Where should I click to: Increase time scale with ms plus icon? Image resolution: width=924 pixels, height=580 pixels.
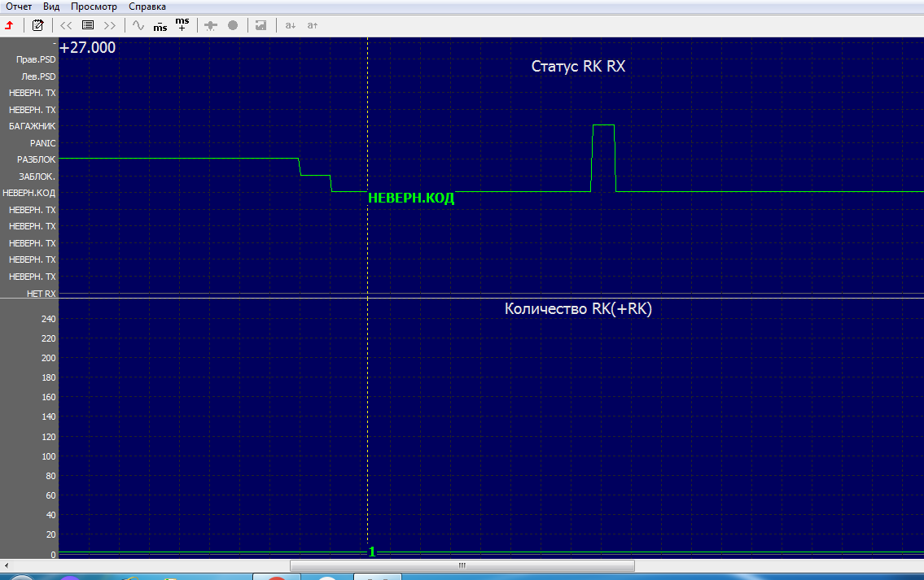point(182,24)
